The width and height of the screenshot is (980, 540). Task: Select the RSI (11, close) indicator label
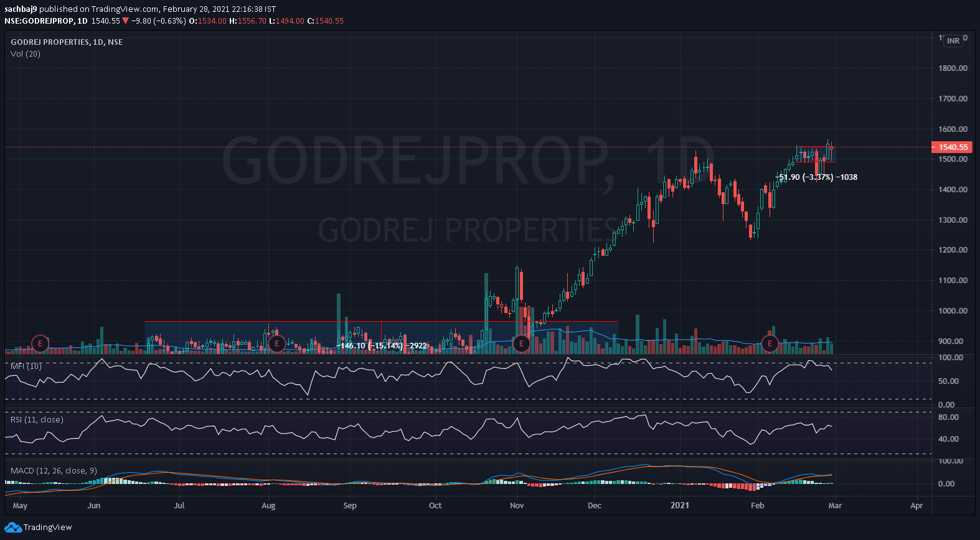coord(37,419)
